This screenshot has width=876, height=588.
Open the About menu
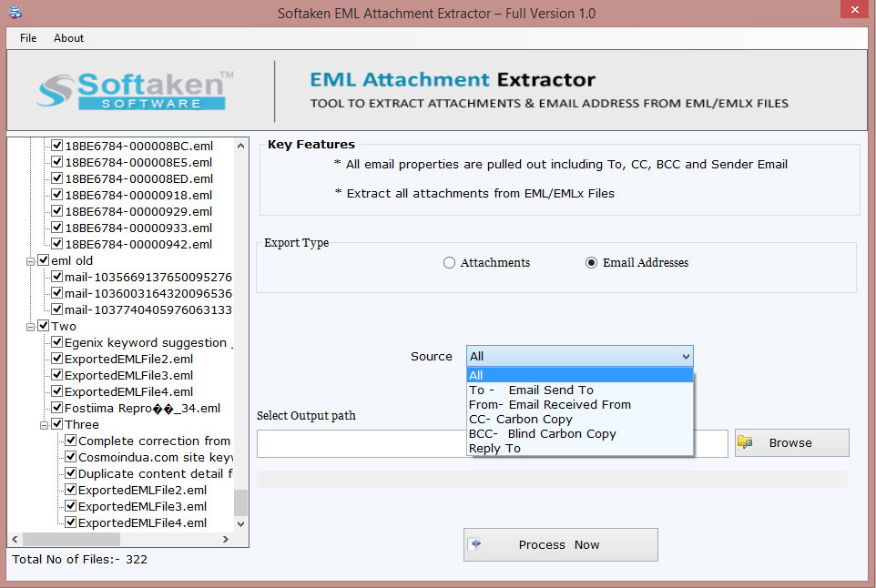tap(68, 38)
